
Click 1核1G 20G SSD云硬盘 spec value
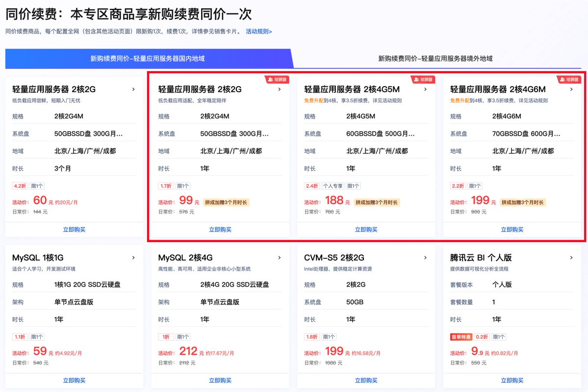(x=87, y=284)
